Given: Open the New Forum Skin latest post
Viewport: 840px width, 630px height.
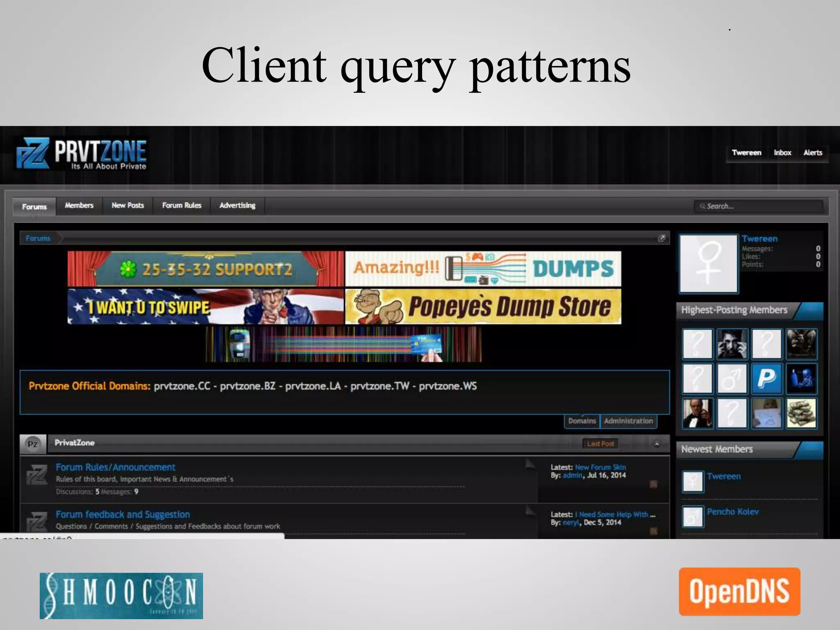Looking at the screenshot, I should point(600,467).
